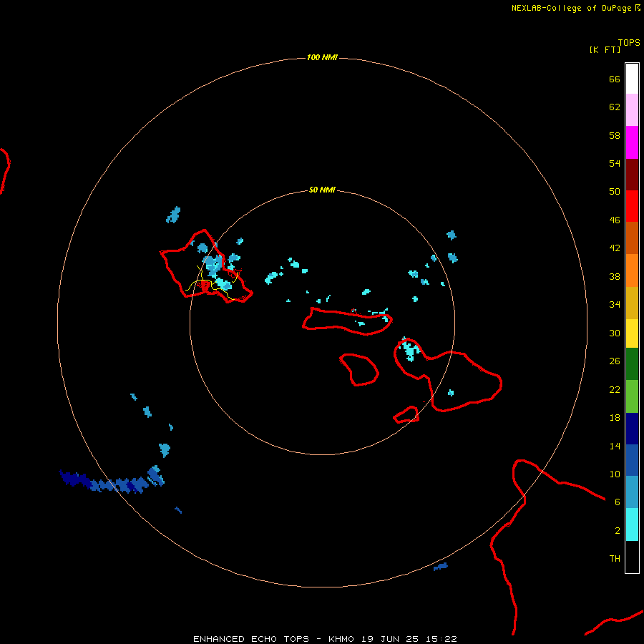Screen dimensions: 644x644
Task: Click the 34 legend value
Action: [615, 304]
